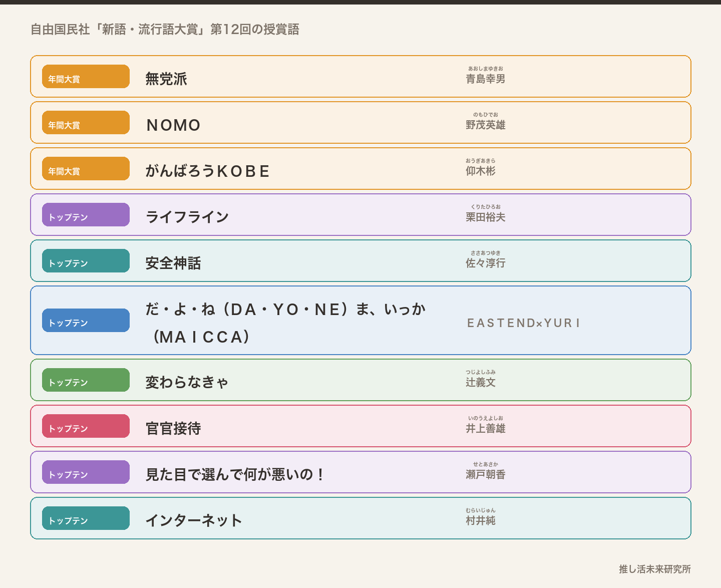Select the red トップテン badge beside 官官接待
Viewport: 721px width, 588px height.
pos(86,426)
